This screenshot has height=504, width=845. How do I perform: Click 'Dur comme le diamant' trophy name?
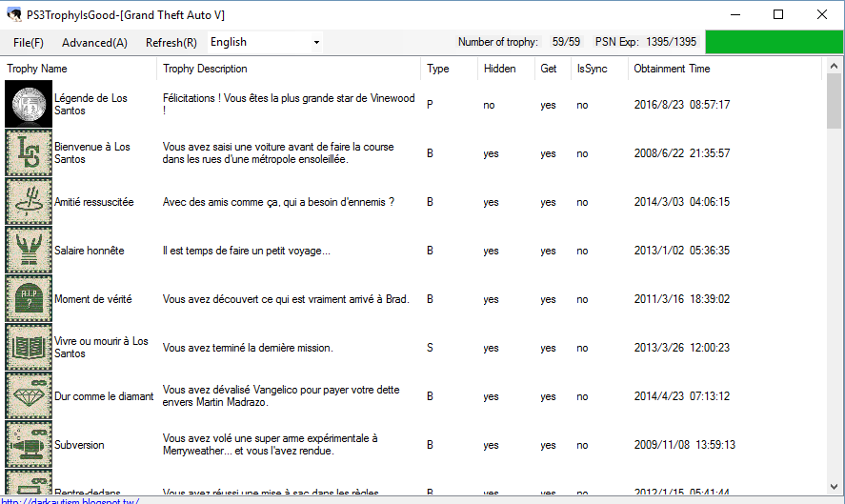click(x=104, y=396)
